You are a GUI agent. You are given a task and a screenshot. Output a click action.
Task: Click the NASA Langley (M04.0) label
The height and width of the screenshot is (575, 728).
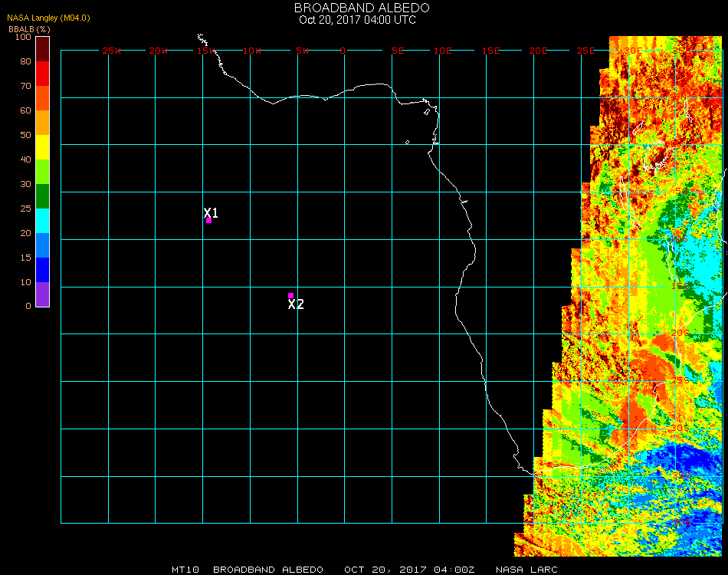(48, 18)
